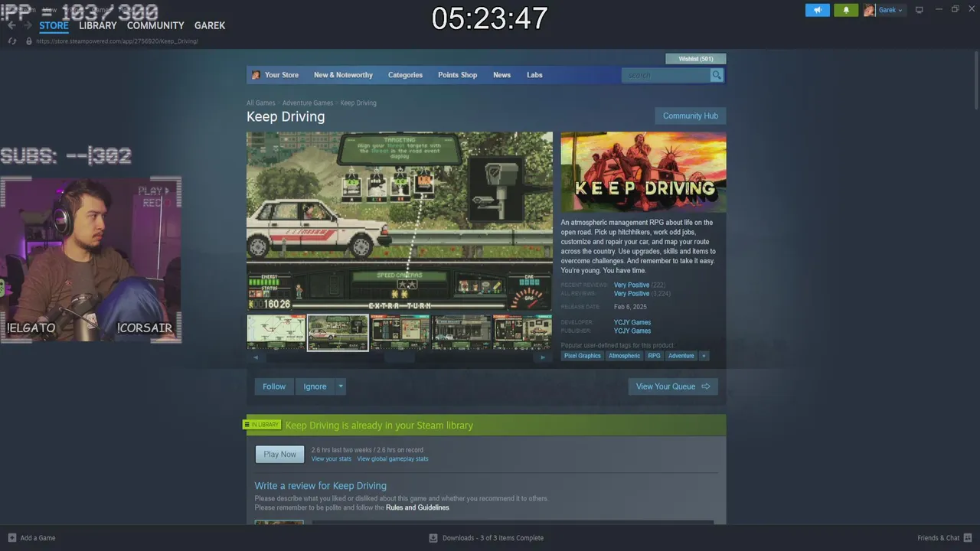Click the Ignore button
The image size is (980, 551).
click(x=315, y=386)
